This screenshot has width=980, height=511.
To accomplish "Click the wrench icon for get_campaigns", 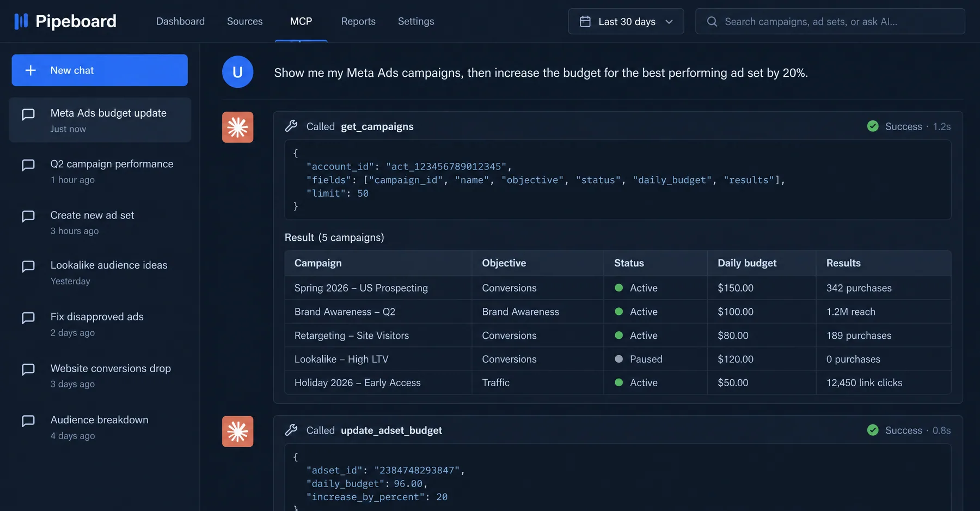I will (291, 126).
